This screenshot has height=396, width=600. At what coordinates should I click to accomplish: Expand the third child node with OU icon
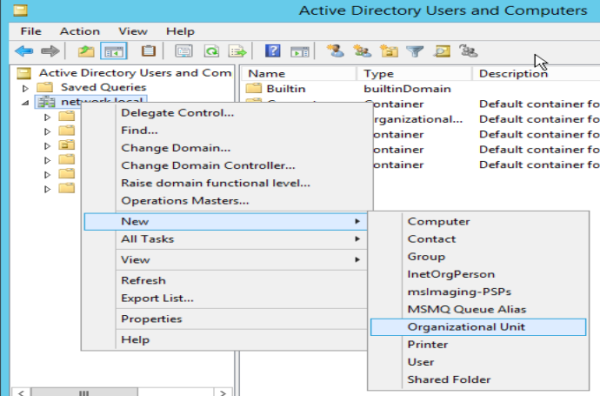click(x=47, y=146)
